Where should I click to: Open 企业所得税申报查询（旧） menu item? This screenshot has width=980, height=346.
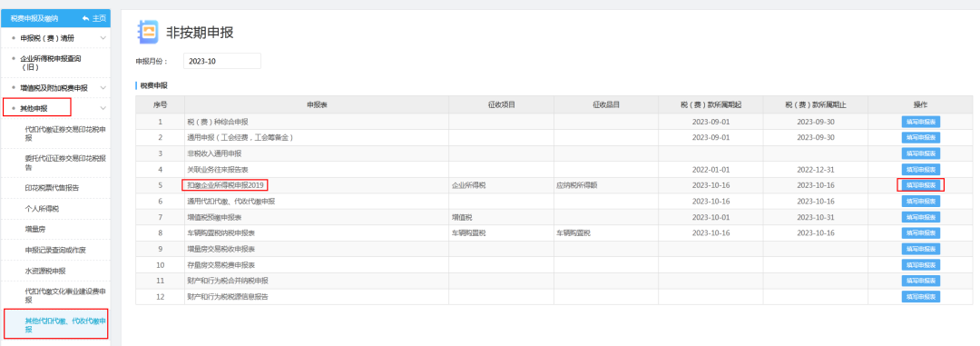[50, 63]
